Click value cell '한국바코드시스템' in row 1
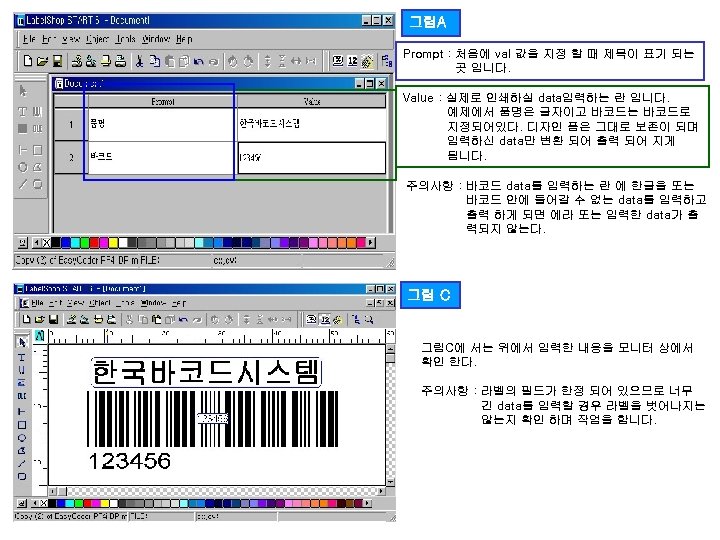The image size is (720, 540). 311,124
